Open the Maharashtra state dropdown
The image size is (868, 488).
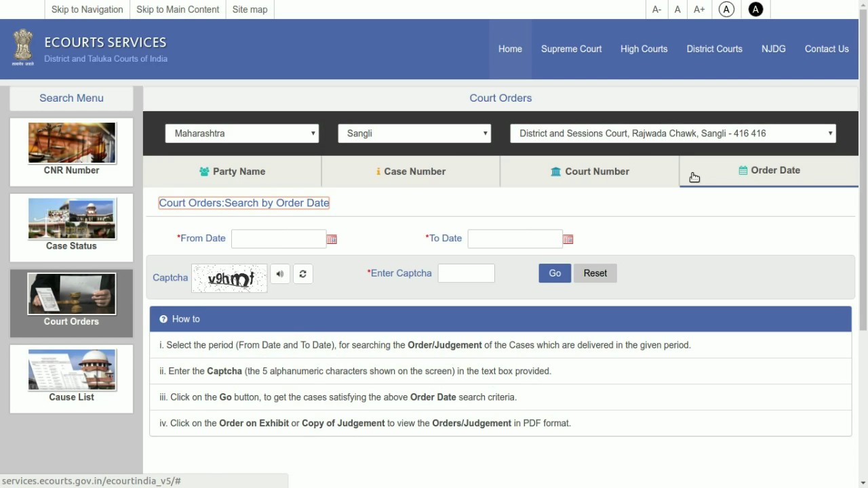click(242, 134)
